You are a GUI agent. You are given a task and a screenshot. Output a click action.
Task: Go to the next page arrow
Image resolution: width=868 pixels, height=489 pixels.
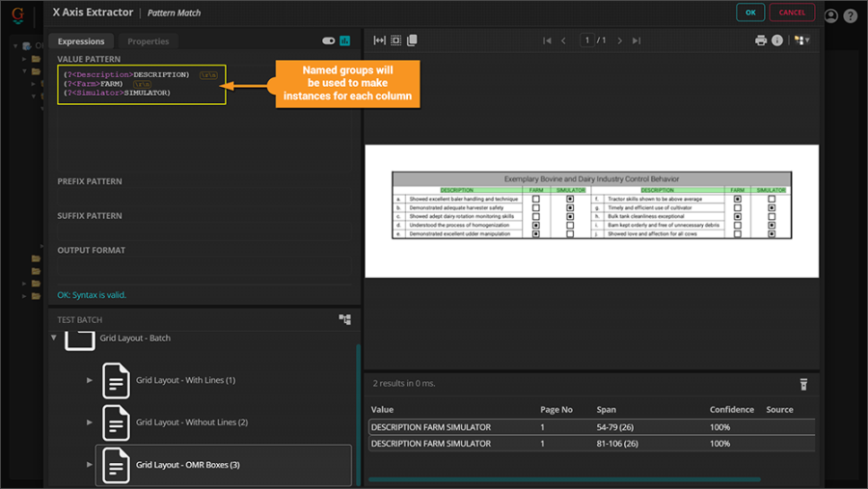coord(620,41)
